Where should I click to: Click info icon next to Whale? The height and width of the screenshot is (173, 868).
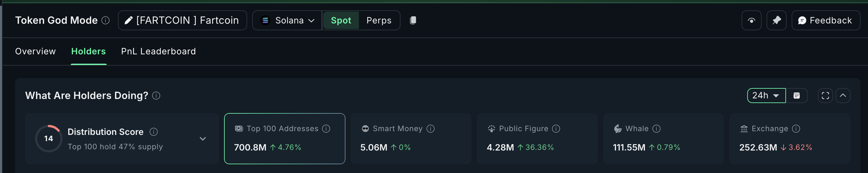[656, 129]
